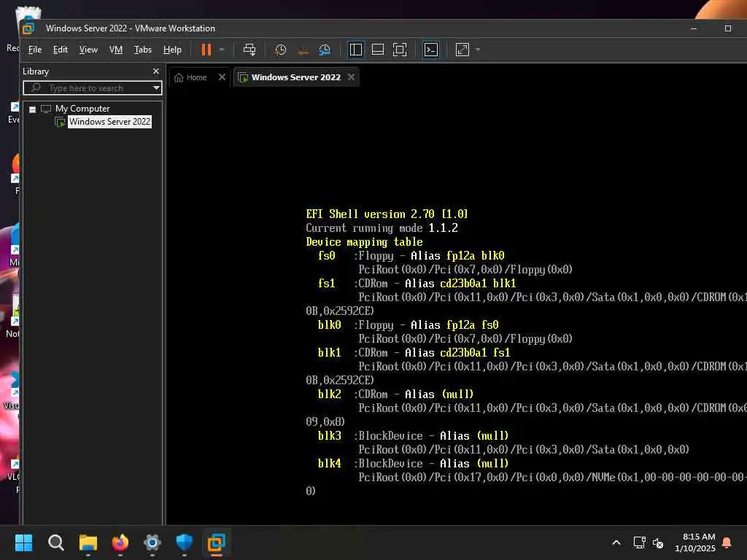Open network status in system tray
This screenshot has height=560, width=747.
pos(639,542)
